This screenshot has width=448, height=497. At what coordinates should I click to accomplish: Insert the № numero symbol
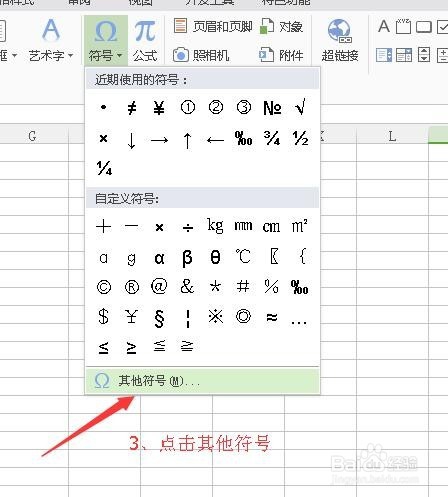pyautogui.click(x=272, y=108)
